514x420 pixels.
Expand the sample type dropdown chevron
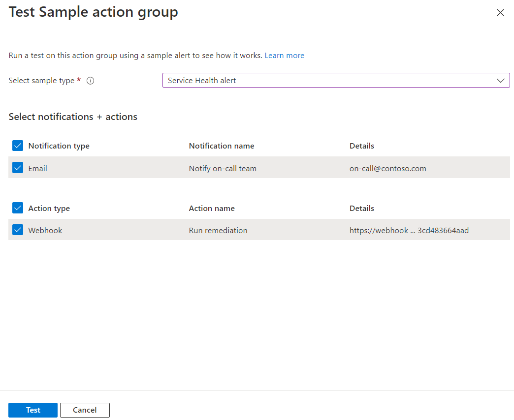tap(501, 80)
